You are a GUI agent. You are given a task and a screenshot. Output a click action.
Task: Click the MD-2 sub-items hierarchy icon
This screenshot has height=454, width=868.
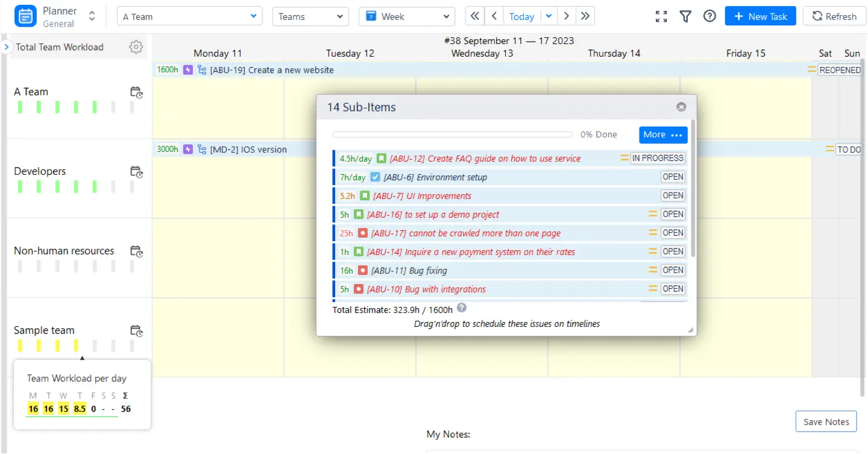(202, 150)
